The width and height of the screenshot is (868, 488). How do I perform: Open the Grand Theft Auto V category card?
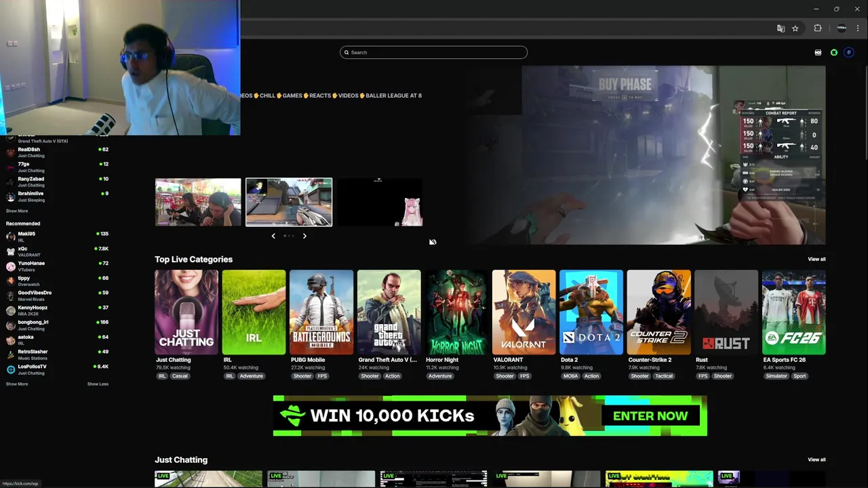click(x=389, y=312)
